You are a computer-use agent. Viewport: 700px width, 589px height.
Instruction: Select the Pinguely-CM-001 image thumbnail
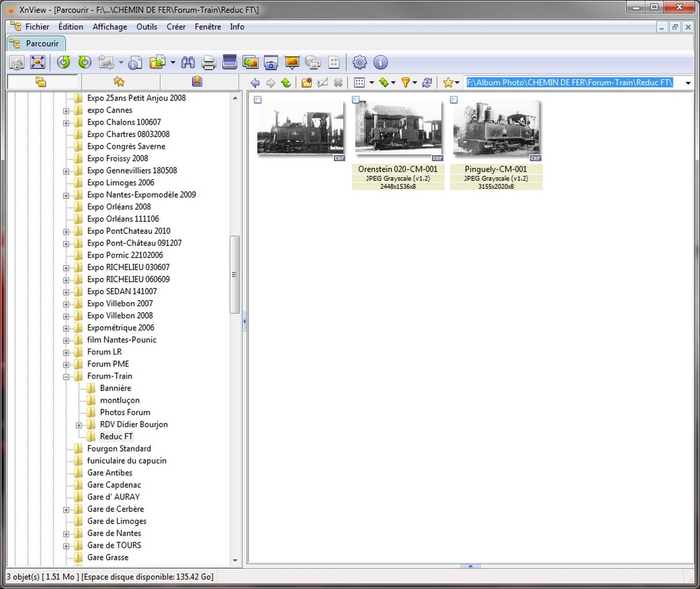496,128
